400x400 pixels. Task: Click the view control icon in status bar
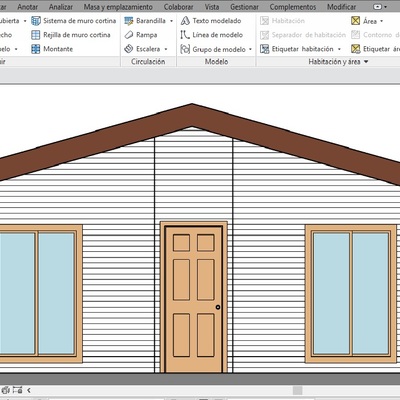[5, 390]
